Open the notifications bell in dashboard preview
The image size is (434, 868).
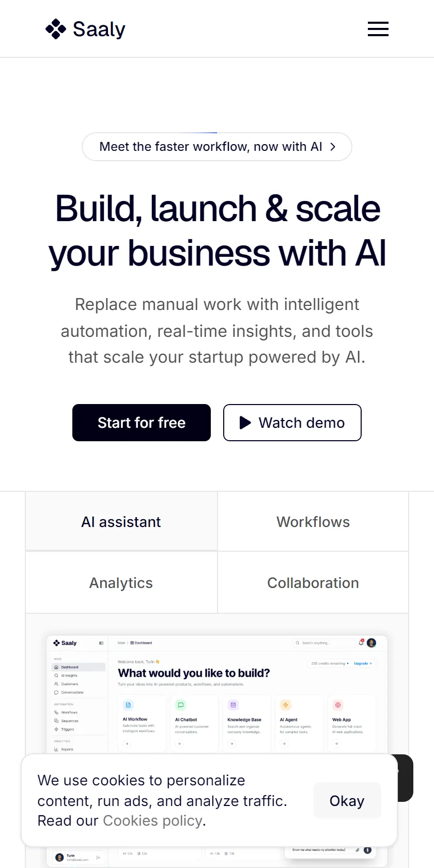click(x=361, y=643)
